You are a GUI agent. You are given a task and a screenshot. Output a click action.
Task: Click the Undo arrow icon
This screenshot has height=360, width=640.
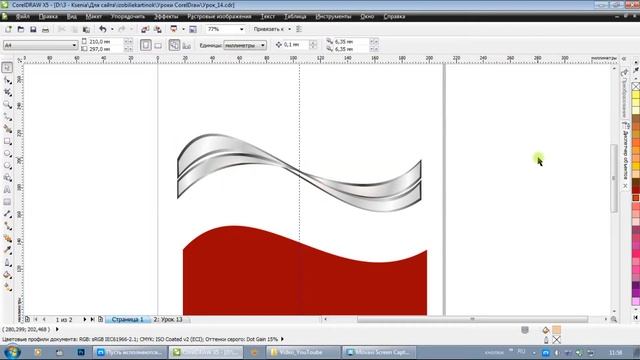click(x=102, y=29)
